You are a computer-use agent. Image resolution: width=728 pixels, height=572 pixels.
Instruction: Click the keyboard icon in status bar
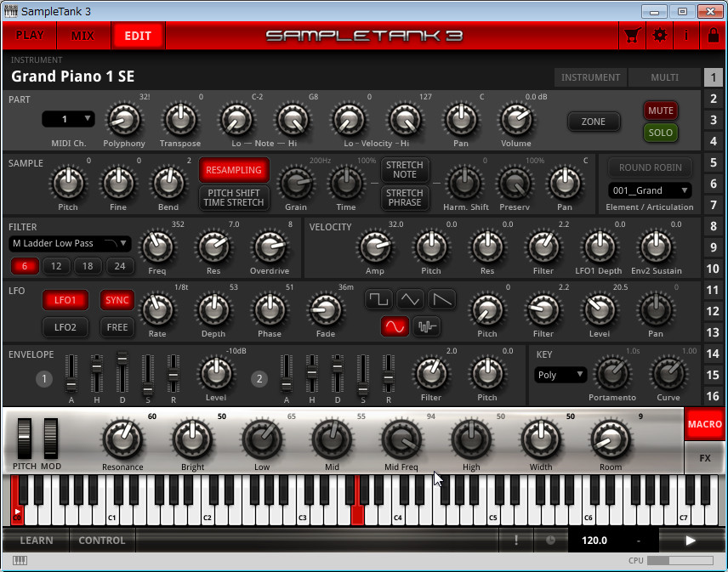[x=20, y=560]
